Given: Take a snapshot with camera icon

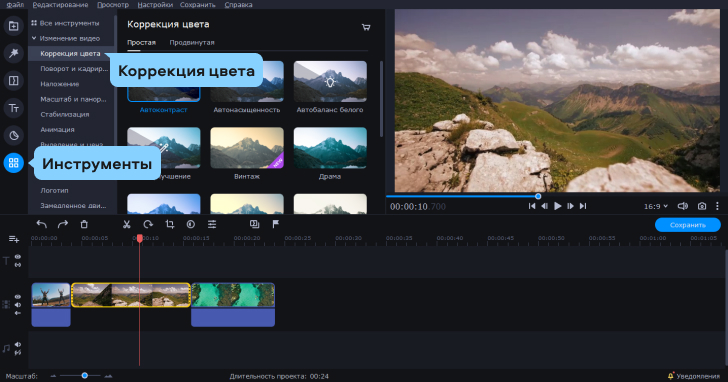Looking at the screenshot, I should pyautogui.click(x=702, y=206).
